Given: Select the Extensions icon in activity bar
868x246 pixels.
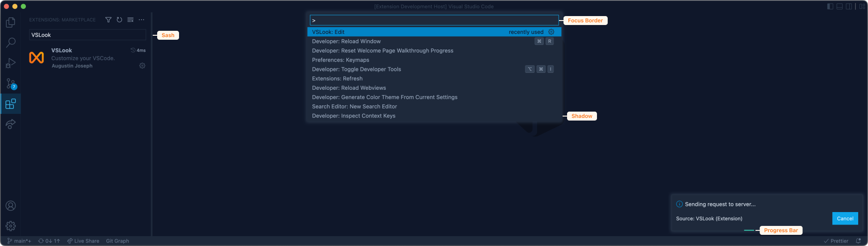Looking at the screenshot, I should pyautogui.click(x=11, y=104).
